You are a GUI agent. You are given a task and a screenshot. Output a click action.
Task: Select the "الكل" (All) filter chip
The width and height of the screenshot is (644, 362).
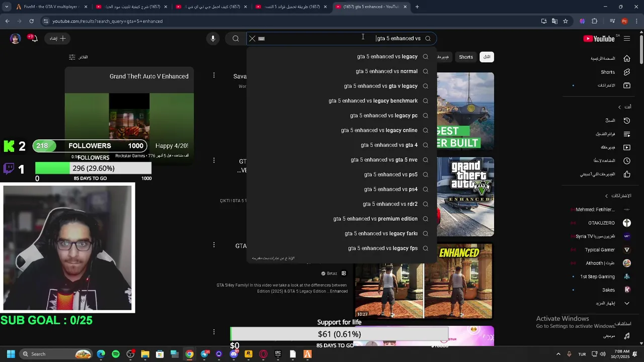point(487,57)
